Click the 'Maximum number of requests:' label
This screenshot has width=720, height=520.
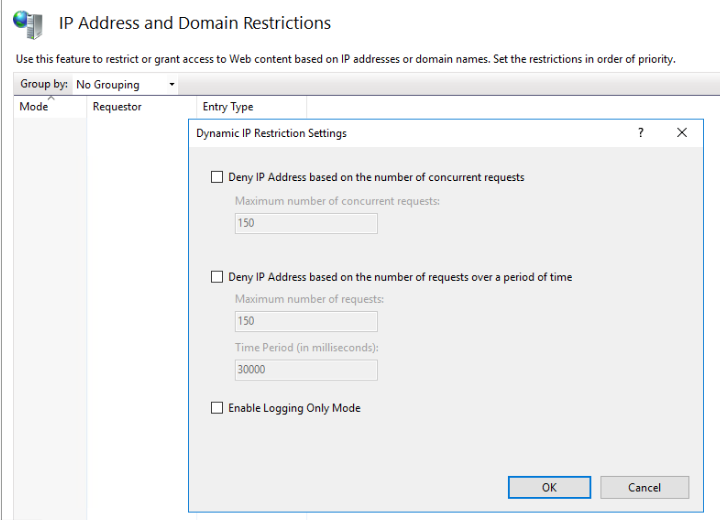[309, 299]
